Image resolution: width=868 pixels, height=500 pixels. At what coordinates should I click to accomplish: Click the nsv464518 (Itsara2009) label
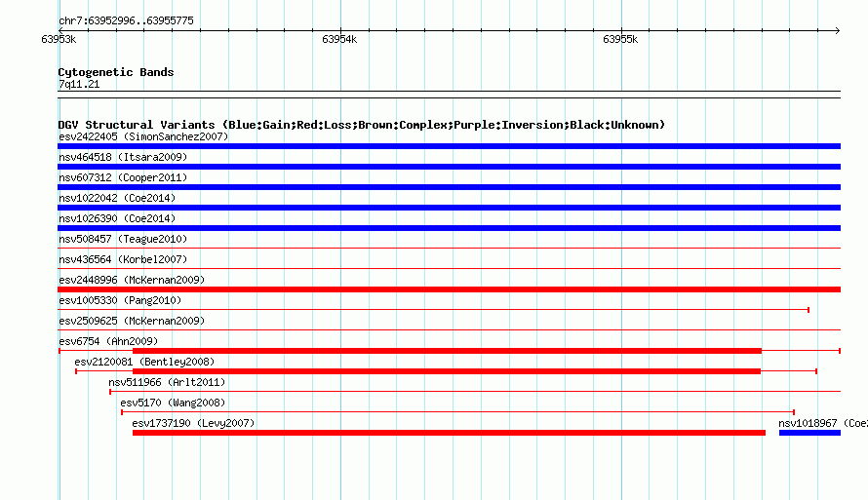(x=123, y=157)
